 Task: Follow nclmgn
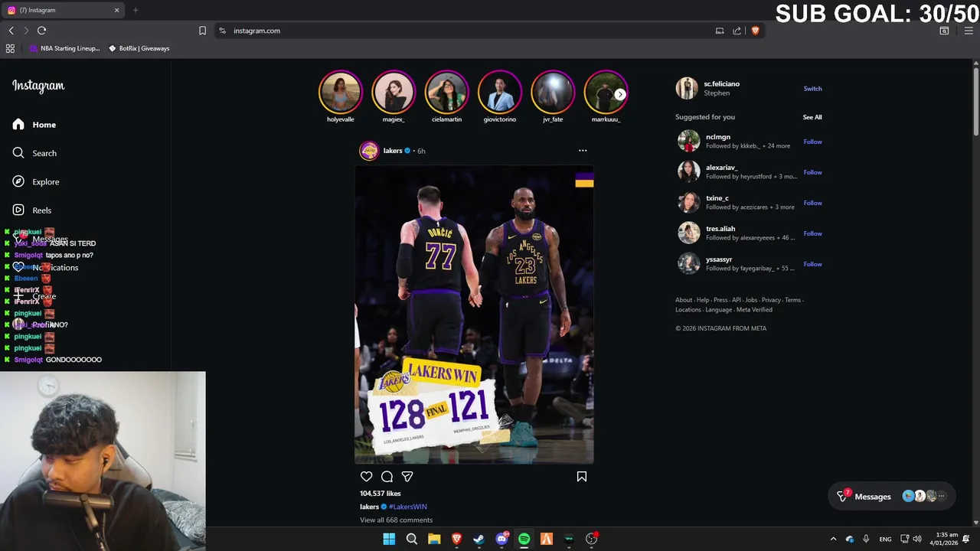pos(812,142)
